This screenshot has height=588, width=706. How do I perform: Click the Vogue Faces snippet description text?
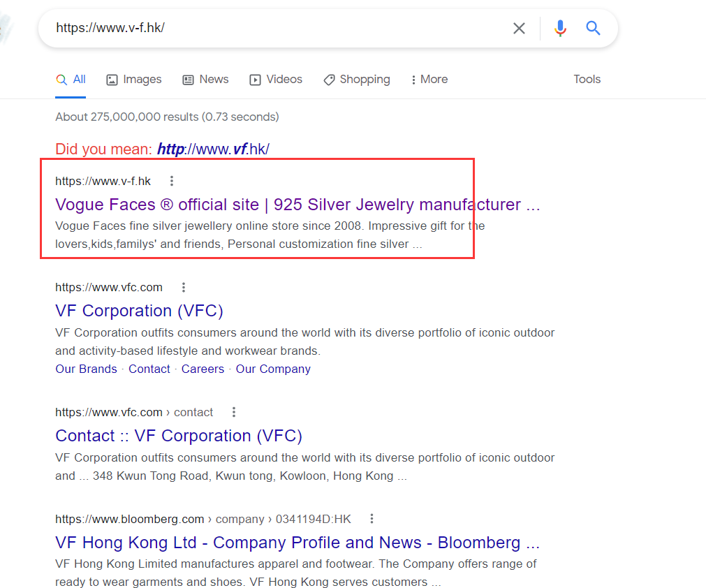tap(270, 235)
